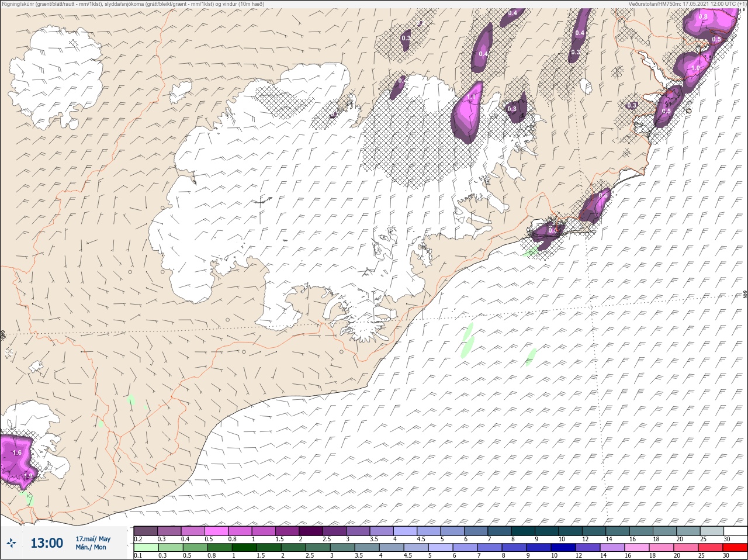Image resolution: width=748 pixels, height=560 pixels.
Task: Click the 1.6 snowfall value on the map
Action: pyautogui.click(x=17, y=452)
